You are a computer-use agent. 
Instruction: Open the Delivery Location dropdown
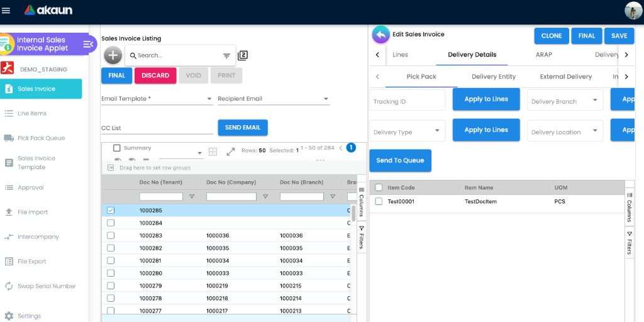[565, 131]
